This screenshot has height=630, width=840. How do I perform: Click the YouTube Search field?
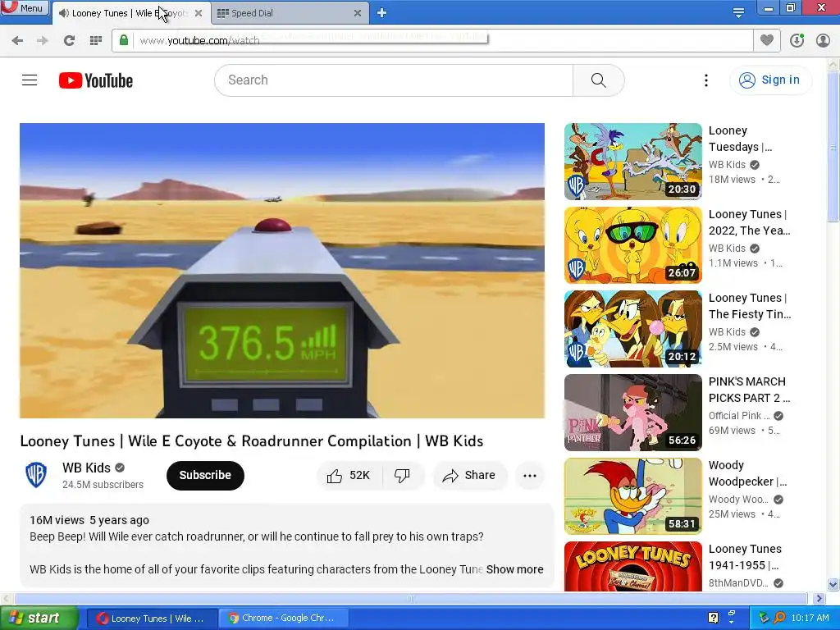tap(394, 80)
